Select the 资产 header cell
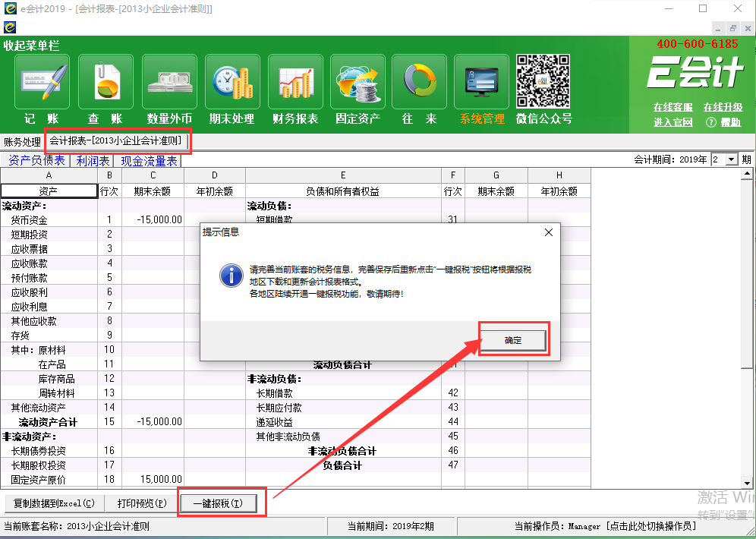Image resolution: width=756 pixels, height=539 pixels. coord(49,191)
